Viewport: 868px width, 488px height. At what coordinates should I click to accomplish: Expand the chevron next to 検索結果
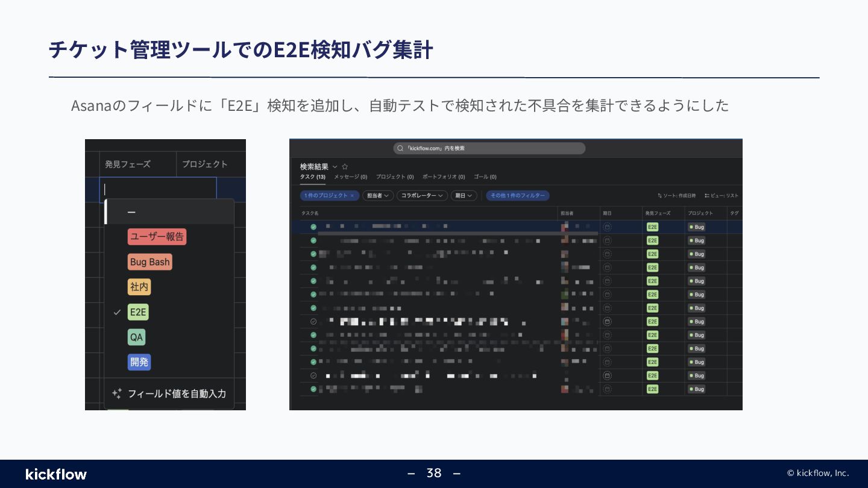[335, 167]
